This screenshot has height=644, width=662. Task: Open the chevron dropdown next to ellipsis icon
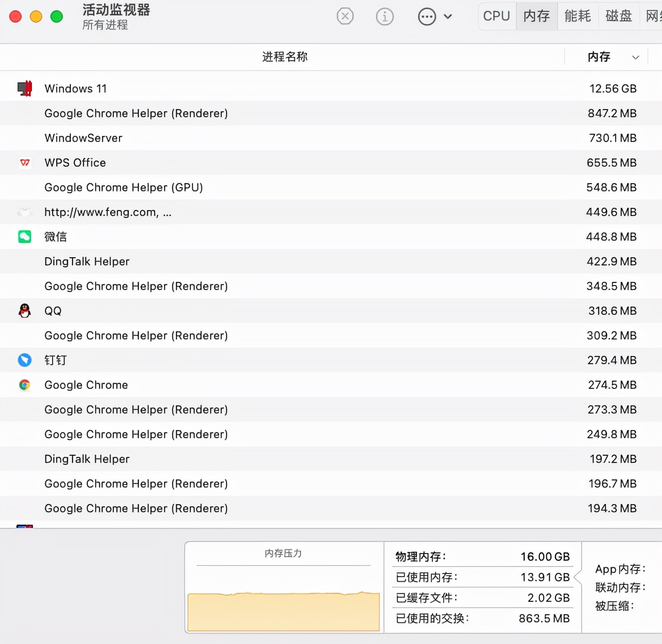tap(447, 16)
